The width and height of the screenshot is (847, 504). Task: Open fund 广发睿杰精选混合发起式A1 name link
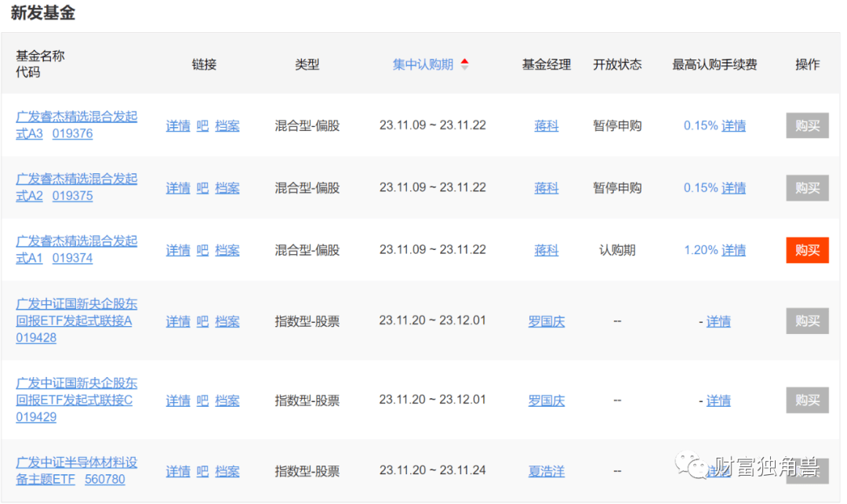[77, 248]
